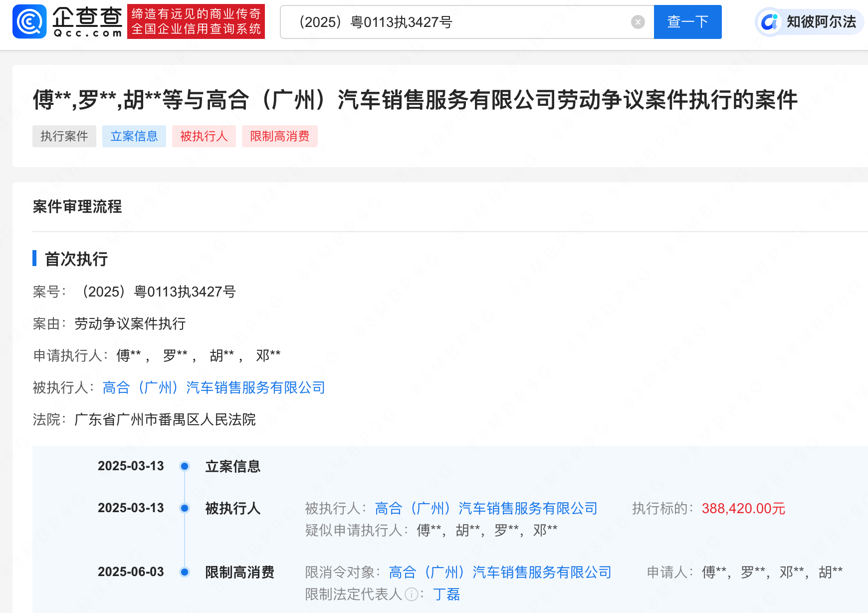Click the 首次执行 section heading
The height and width of the screenshot is (613, 868).
tap(76, 259)
